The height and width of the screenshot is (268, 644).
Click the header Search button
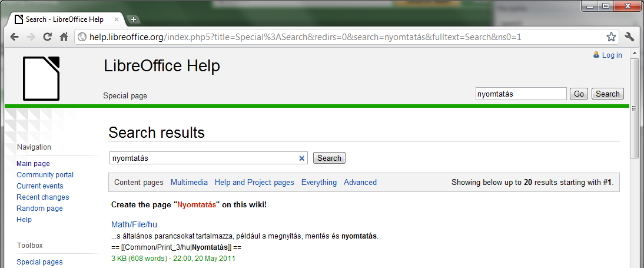click(x=608, y=94)
